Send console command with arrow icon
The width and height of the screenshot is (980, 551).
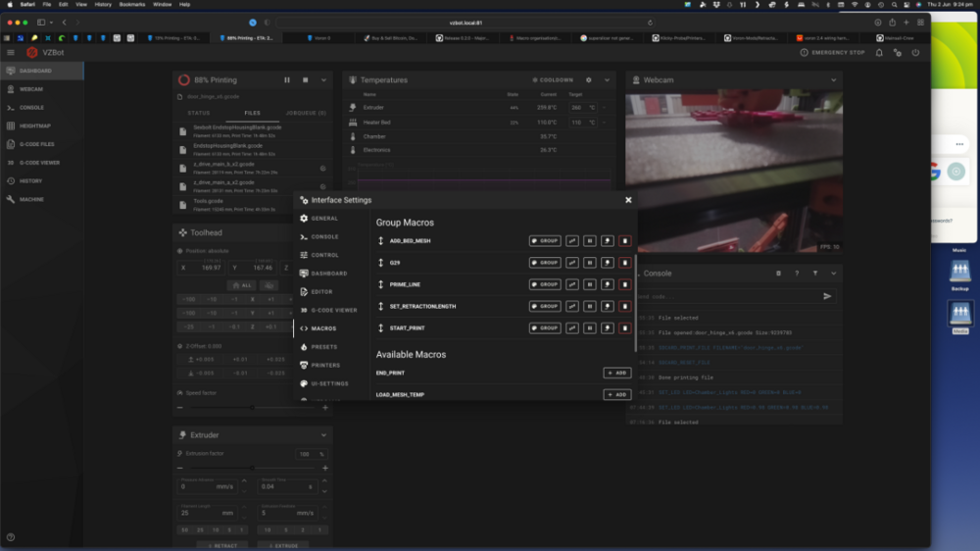[827, 296]
